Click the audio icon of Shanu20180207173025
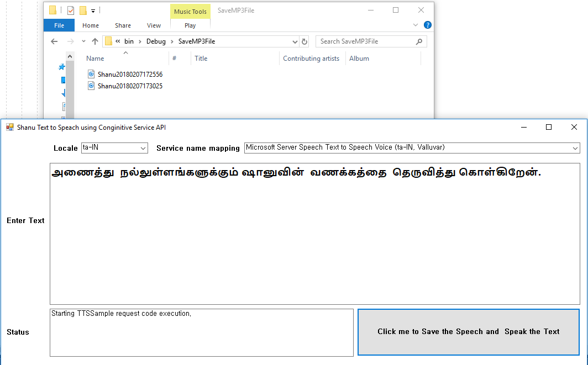Viewport: 588px width, 365px height. pos(91,86)
